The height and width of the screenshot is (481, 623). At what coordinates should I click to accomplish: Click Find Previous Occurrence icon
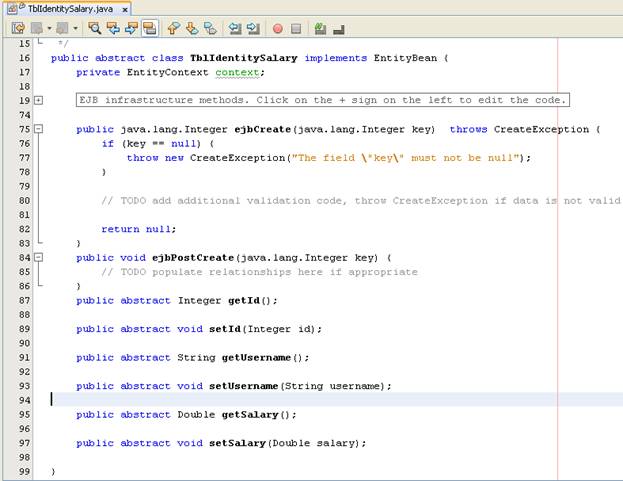[x=113, y=28]
